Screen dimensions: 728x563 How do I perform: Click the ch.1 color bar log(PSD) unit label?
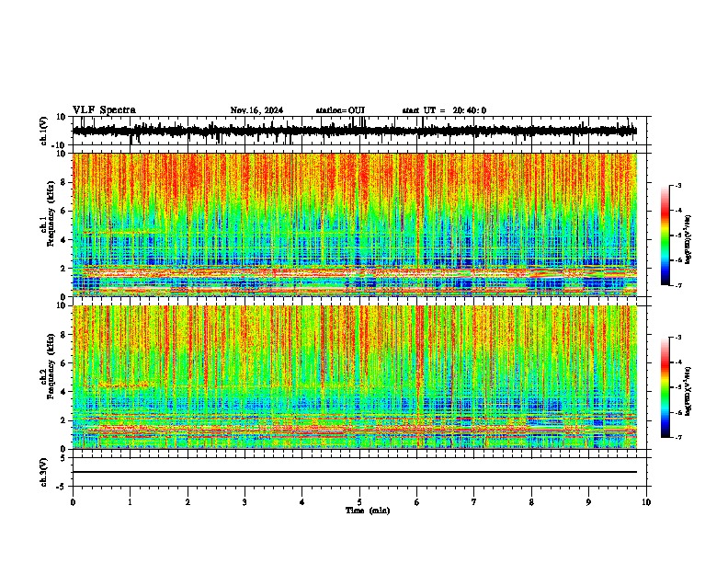[x=688, y=240]
